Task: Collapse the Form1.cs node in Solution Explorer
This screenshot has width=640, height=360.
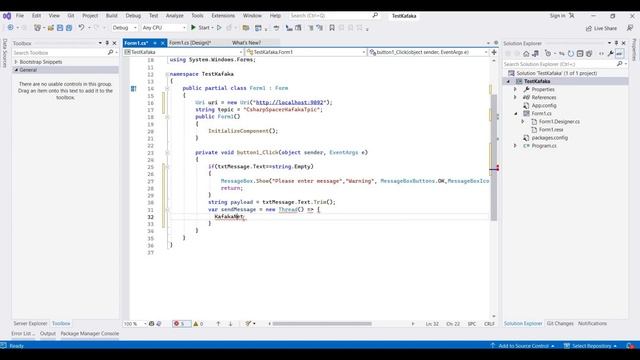Action: click(x=515, y=113)
